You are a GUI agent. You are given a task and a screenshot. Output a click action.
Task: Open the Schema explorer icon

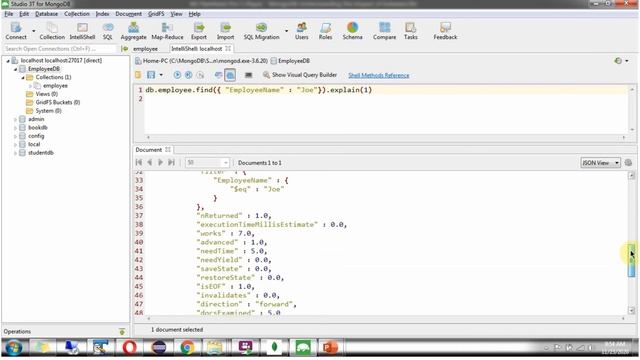click(x=352, y=31)
